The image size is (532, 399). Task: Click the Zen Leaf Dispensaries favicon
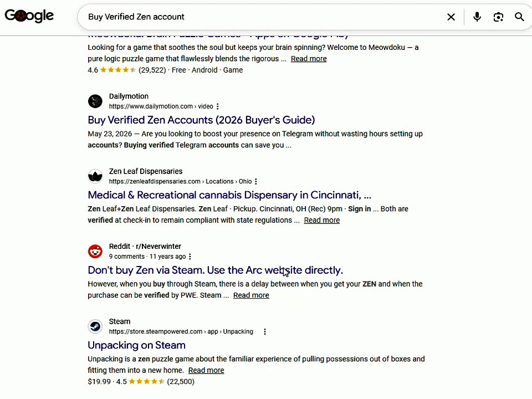(95, 176)
